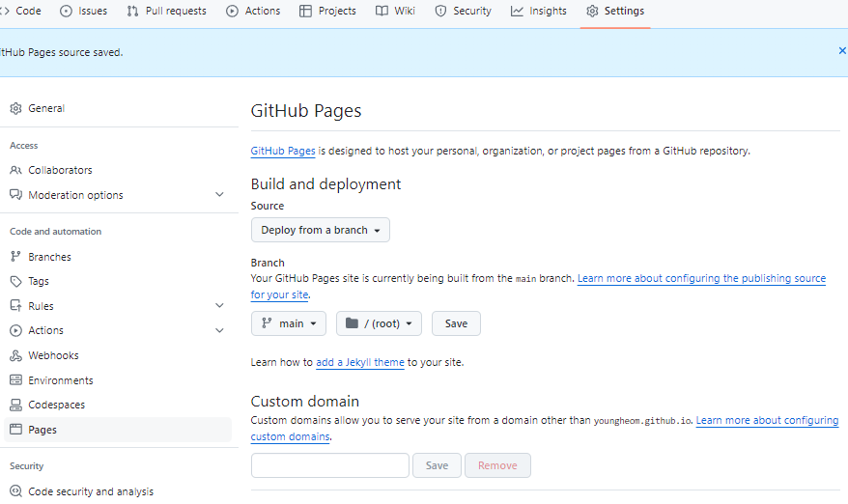Click the Tags label icon

coord(15,281)
